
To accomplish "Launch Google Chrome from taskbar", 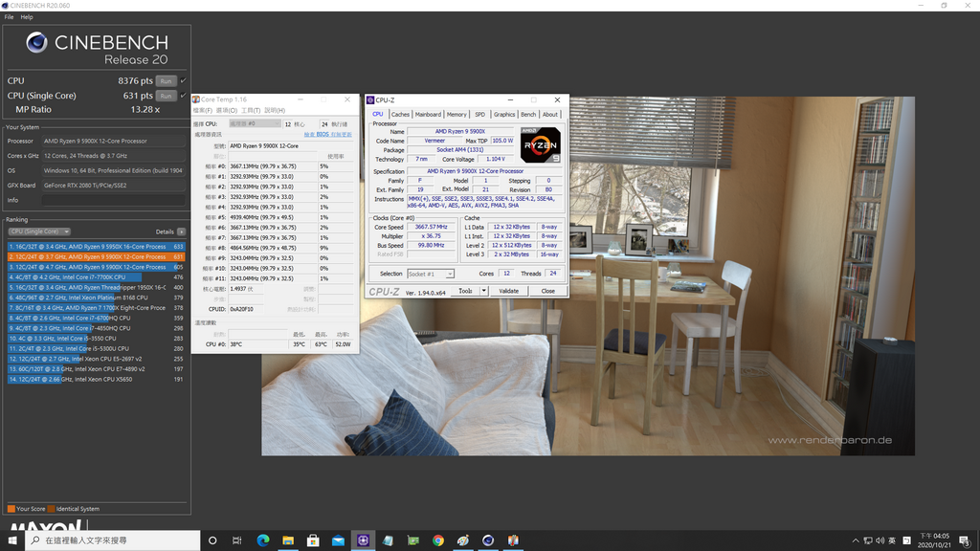I will click(438, 540).
